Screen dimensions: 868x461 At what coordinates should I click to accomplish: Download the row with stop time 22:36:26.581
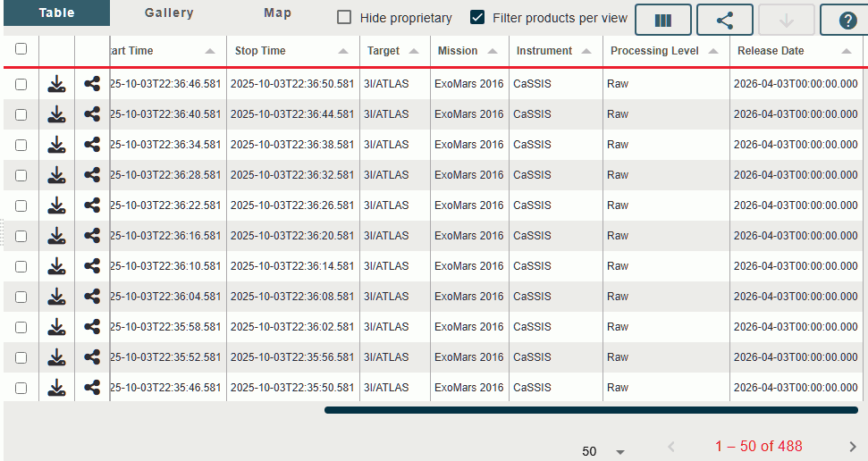click(56, 205)
